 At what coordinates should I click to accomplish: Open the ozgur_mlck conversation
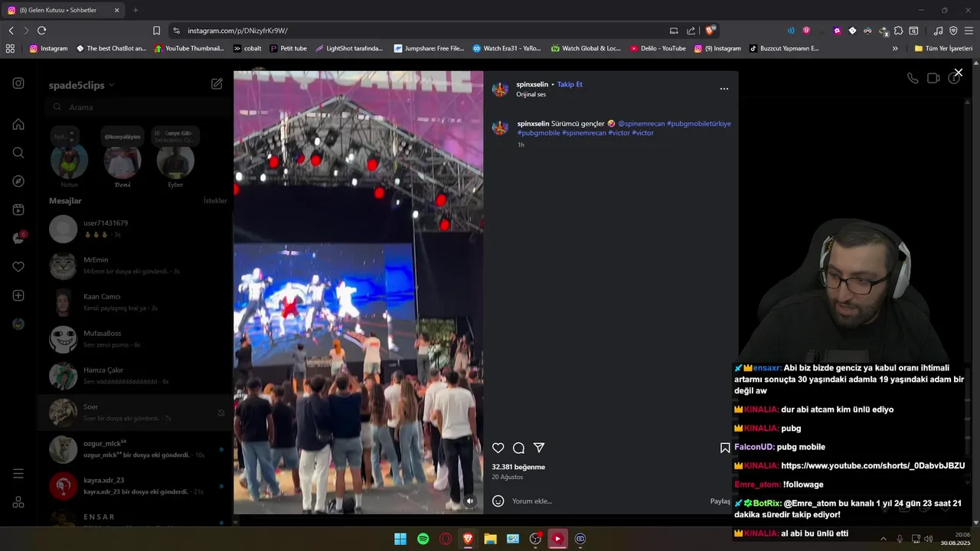(134, 449)
